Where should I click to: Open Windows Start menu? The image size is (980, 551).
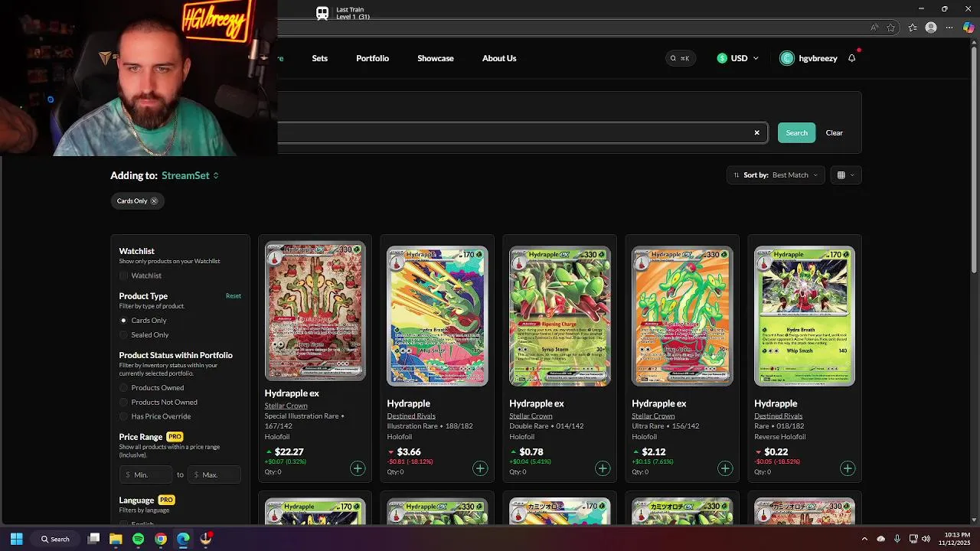tap(16, 539)
